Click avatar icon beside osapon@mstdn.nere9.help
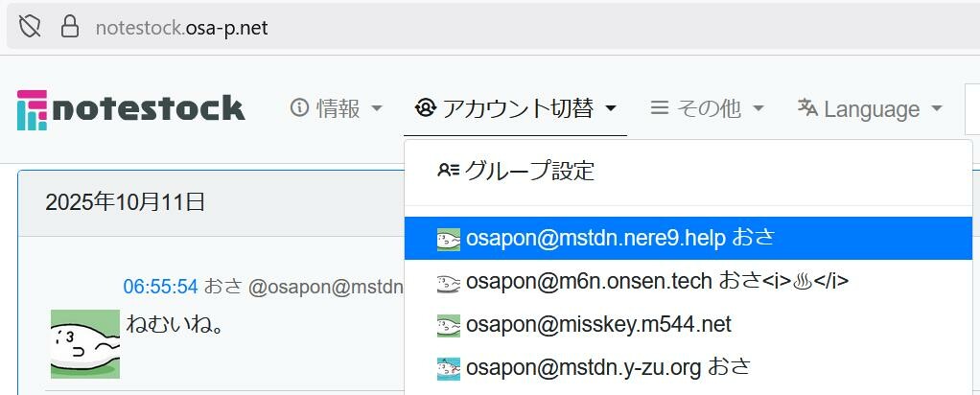The height and width of the screenshot is (395, 980). [449, 239]
